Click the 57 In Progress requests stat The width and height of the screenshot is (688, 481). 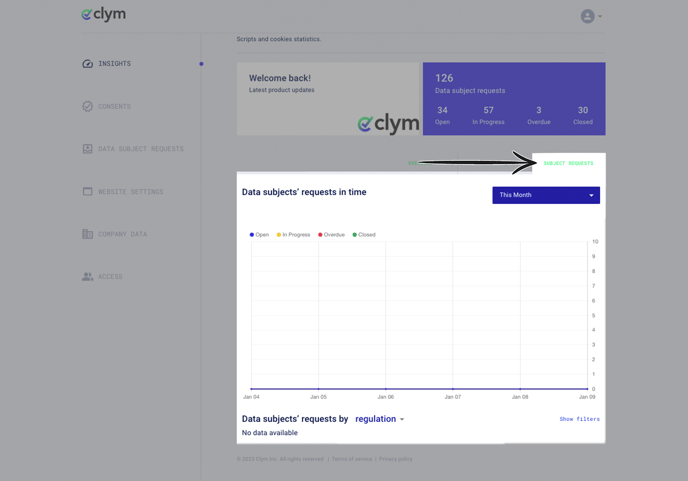tap(488, 115)
